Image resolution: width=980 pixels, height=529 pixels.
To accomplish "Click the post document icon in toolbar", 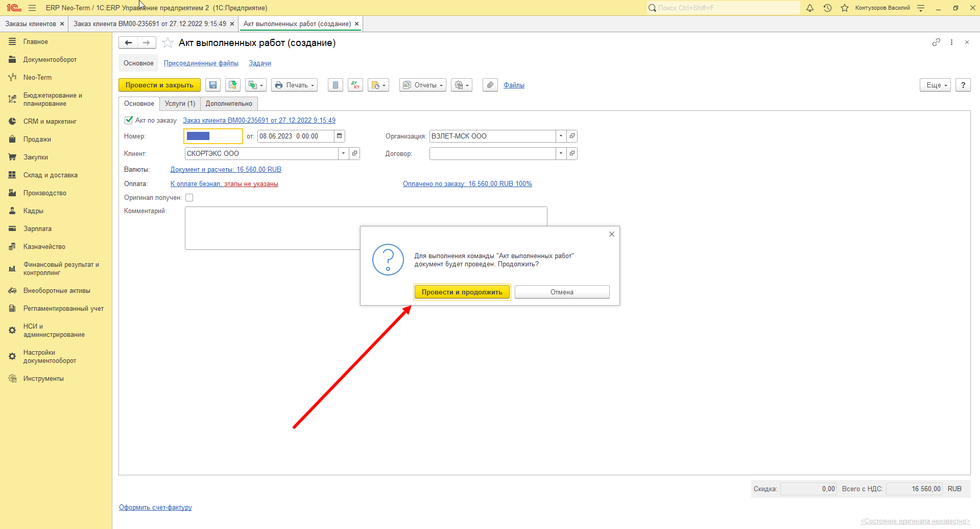I will (233, 85).
